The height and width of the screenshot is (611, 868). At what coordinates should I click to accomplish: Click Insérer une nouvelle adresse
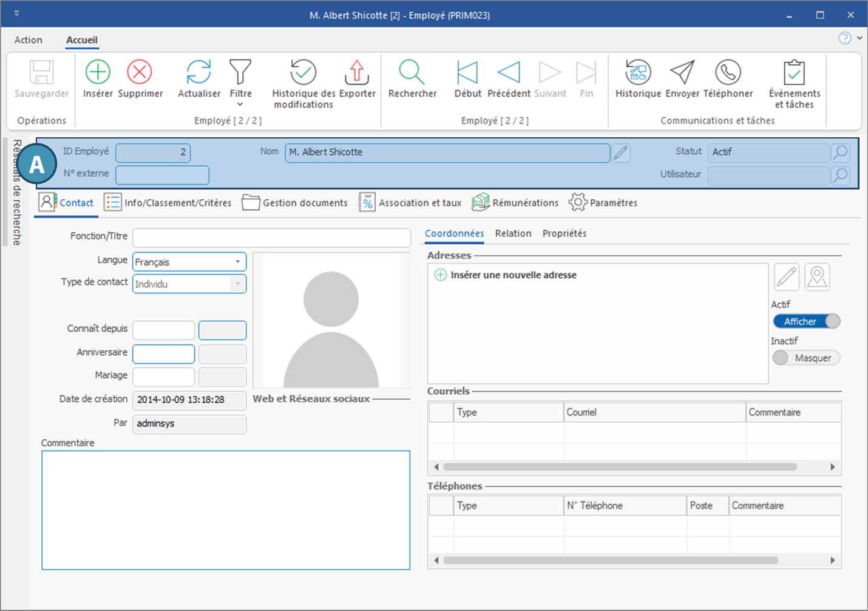513,275
